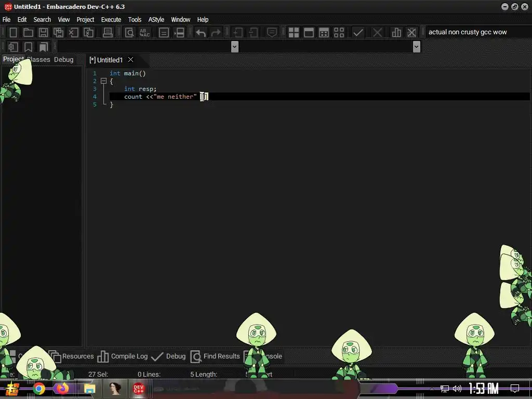Open the Execute menu
The image size is (532, 399).
coord(111,19)
